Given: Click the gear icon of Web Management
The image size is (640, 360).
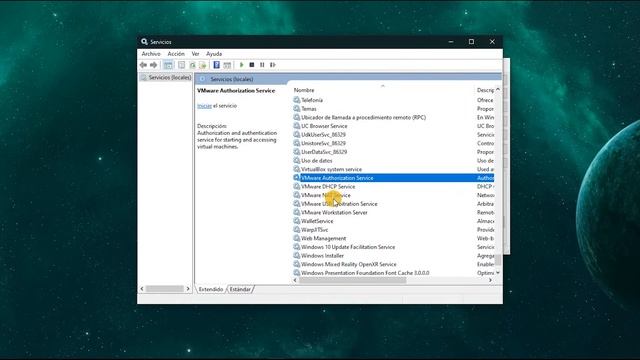Looking at the screenshot, I should pyautogui.click(x=297, y=238).
